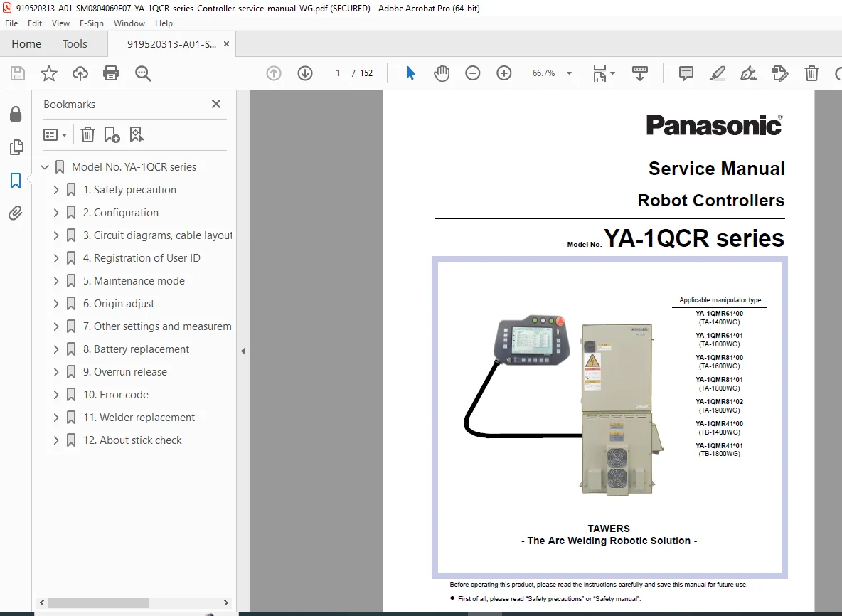Open the View menu

point(60,23)
